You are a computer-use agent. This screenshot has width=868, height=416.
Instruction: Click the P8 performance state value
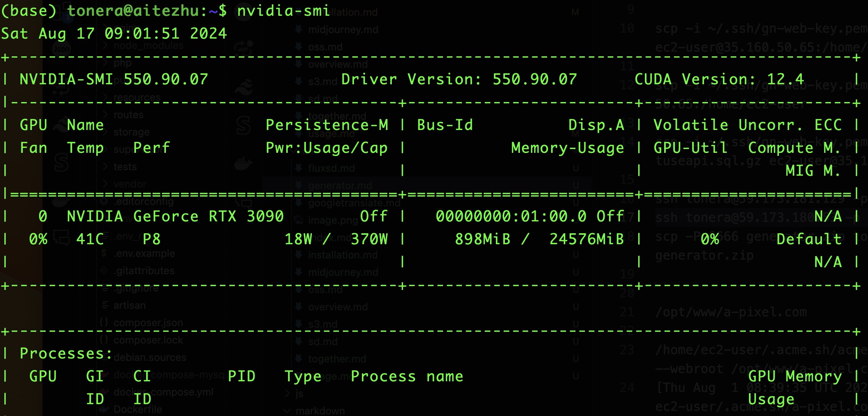click(152, 239)
